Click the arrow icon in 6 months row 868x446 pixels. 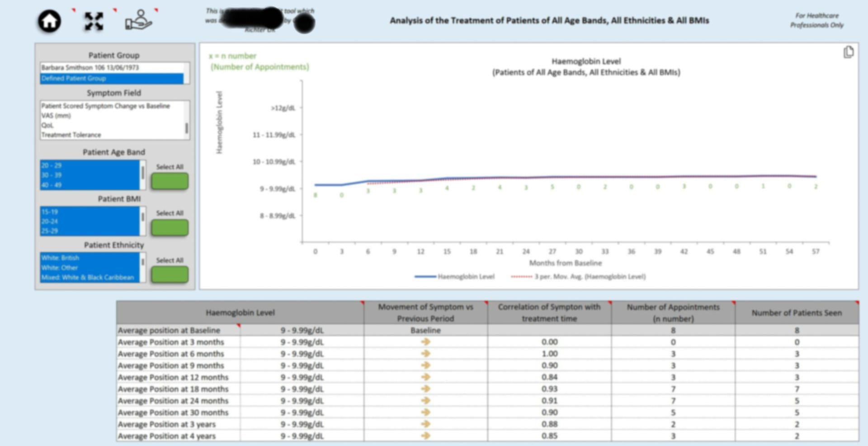(425, 354)
